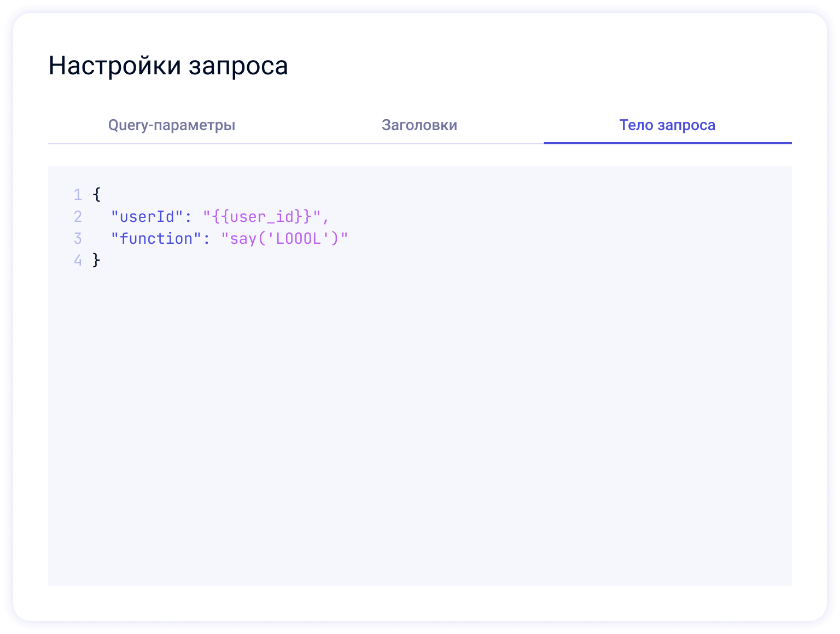The image size is (840, 634).
Task: Select line number 2 in the editor gutter
Action: (78, 217)
